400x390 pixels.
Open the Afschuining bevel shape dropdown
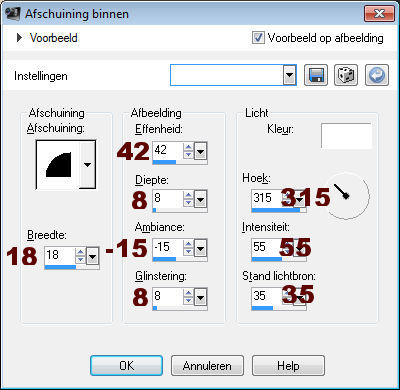click(87, 164)
